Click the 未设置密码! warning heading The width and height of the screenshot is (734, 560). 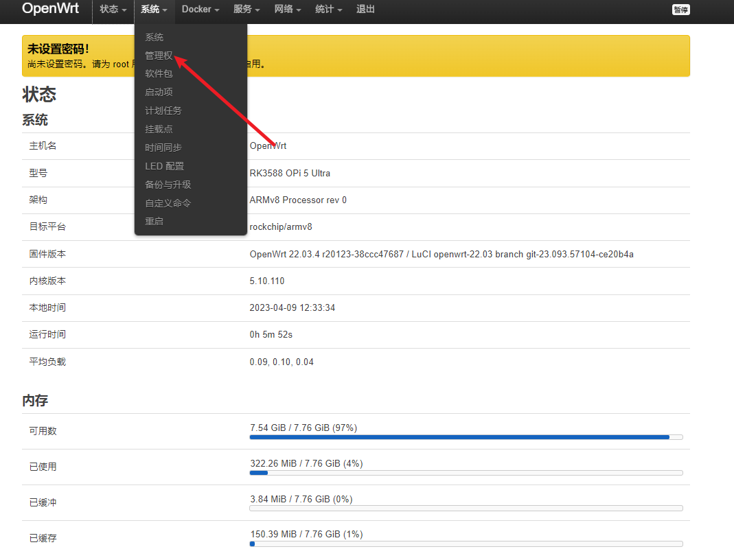(x=58, y=49)
